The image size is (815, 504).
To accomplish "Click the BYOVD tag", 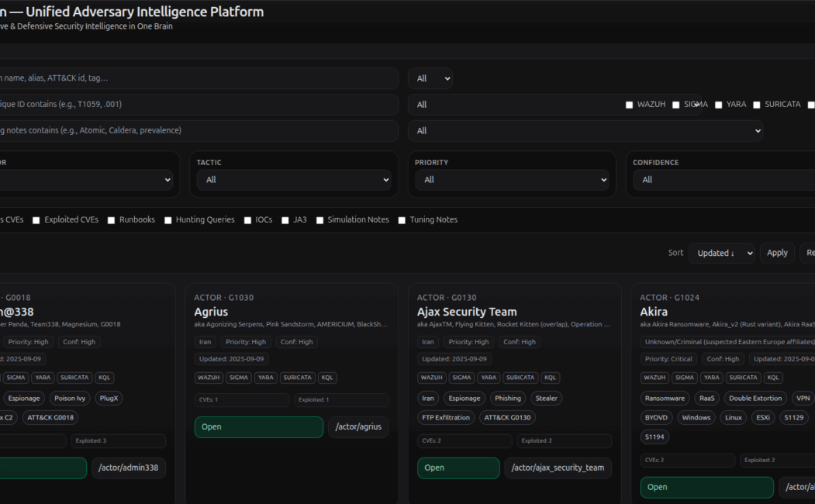I will (x=656, y=418).
